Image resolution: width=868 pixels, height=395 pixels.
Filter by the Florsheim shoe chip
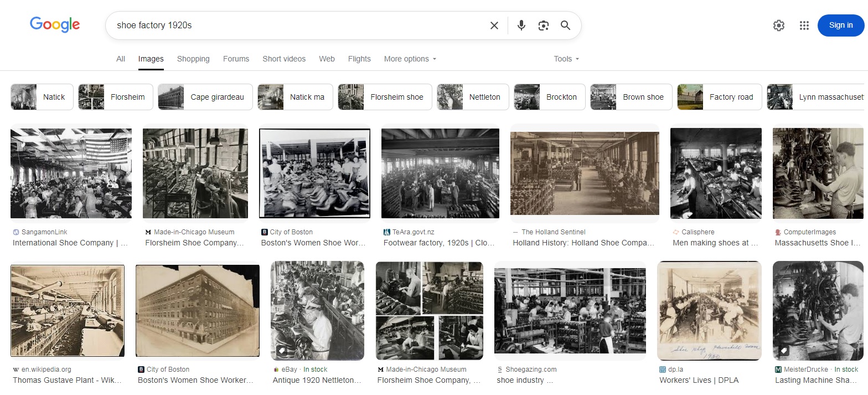pyautogui.click(x=385, y=97)
